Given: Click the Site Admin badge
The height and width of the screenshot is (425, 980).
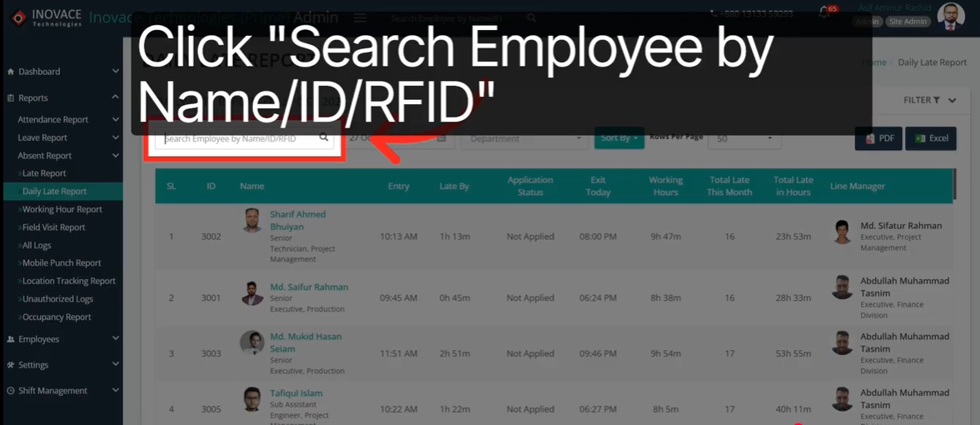Looking at the screenshot, I should tap(908, 22).
